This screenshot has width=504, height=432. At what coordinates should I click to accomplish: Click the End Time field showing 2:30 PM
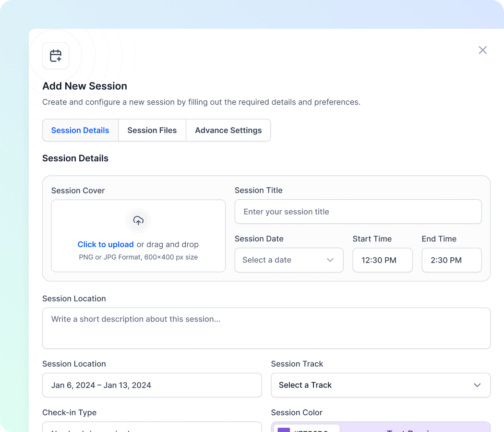point(452,260)
